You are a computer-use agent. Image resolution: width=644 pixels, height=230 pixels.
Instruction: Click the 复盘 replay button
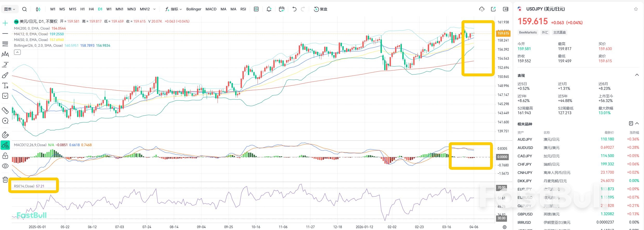click(x=321, y=9)
